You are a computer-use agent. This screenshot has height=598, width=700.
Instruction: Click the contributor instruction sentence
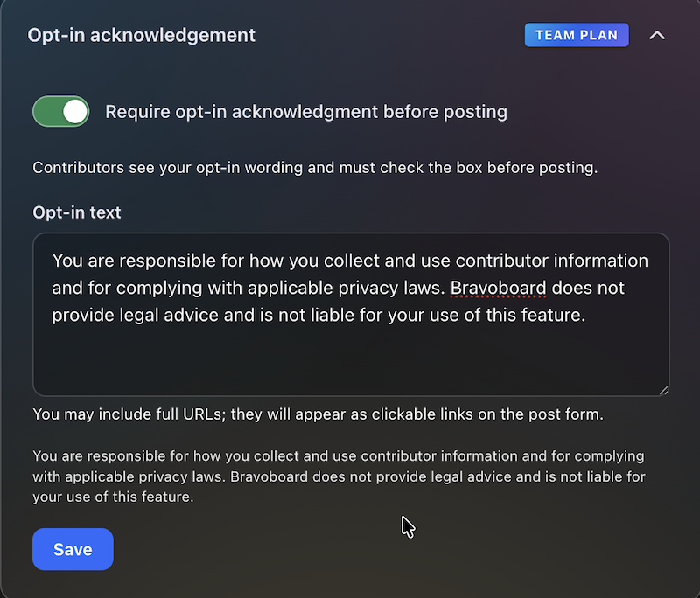click(x=314, y=167)
